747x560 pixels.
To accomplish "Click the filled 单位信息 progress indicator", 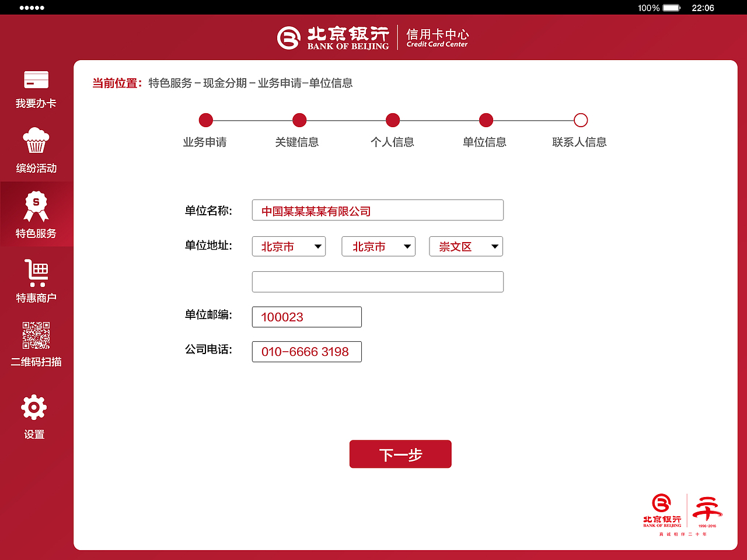I will click(x=486, y=120).
